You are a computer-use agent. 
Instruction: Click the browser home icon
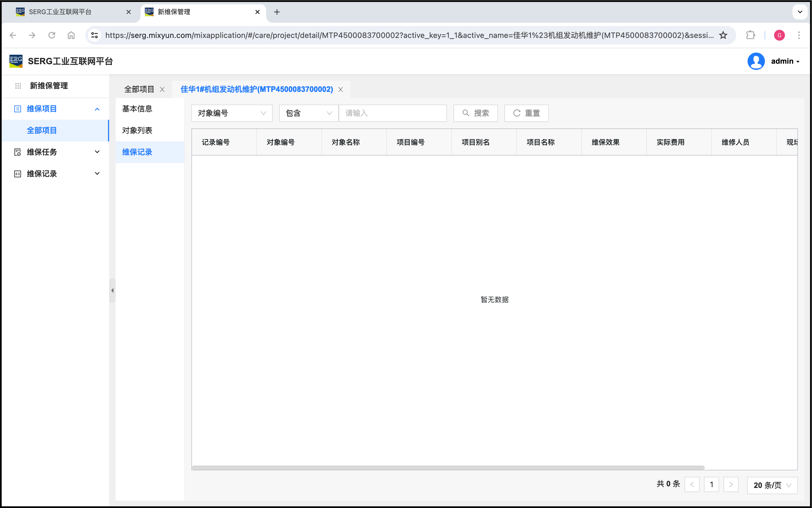point(71,35)
